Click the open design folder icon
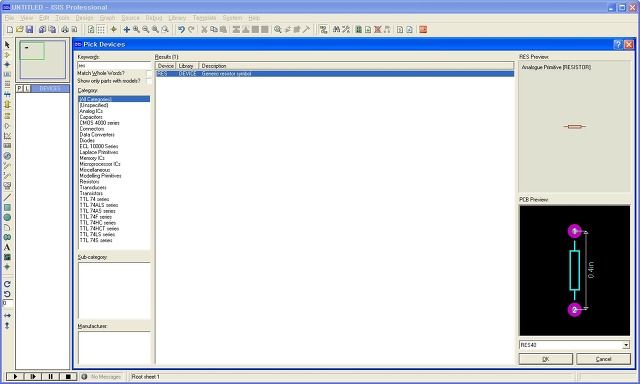 (20, 29)
